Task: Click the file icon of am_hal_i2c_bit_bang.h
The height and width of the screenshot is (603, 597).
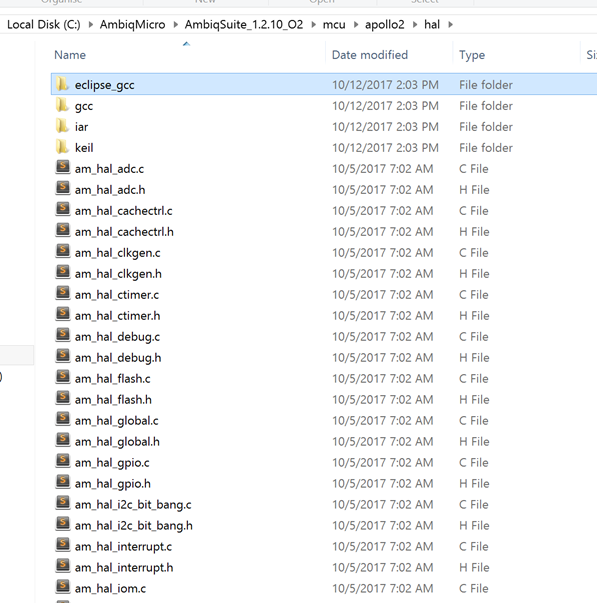Action: tap(63, 524)
